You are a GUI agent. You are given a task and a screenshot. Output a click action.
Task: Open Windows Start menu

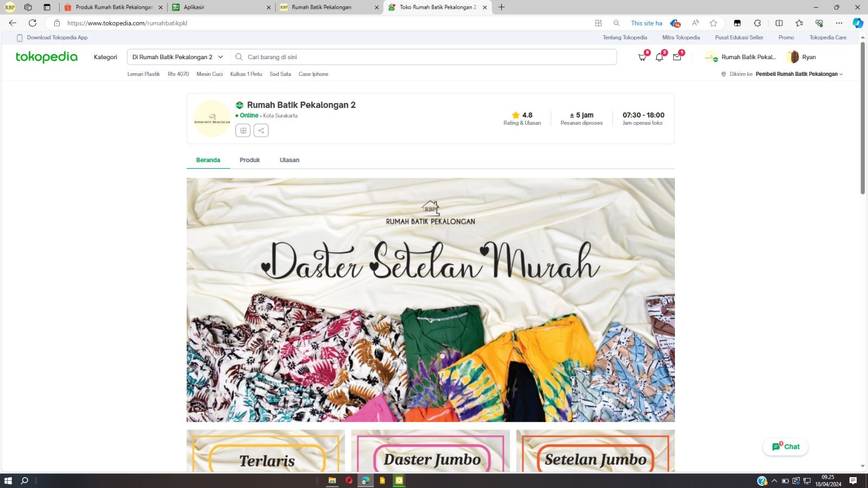pos(8,480)
